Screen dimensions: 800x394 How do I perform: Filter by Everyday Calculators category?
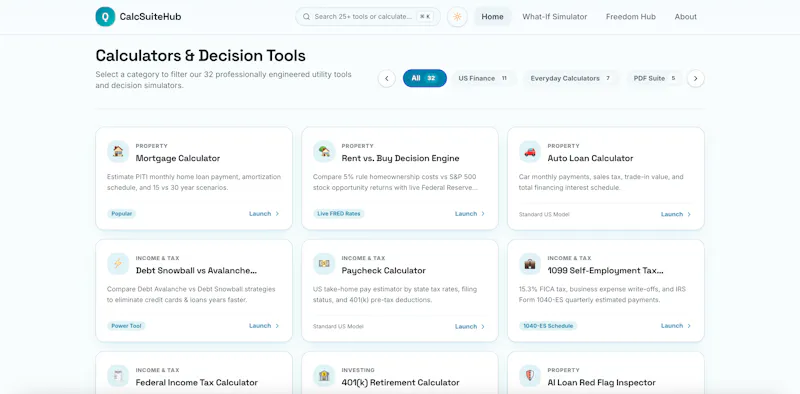(570, 79)
